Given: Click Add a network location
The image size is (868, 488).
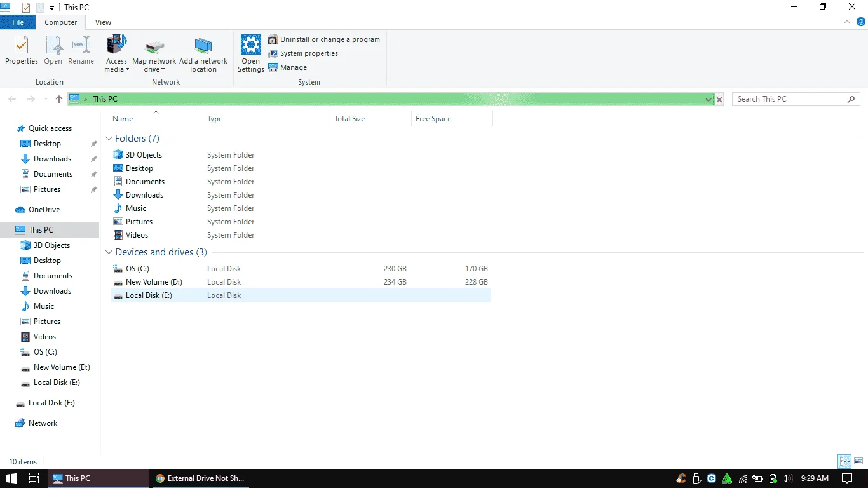Looking at the screenshot, I should pyautogui.click(x=203, y=54).
